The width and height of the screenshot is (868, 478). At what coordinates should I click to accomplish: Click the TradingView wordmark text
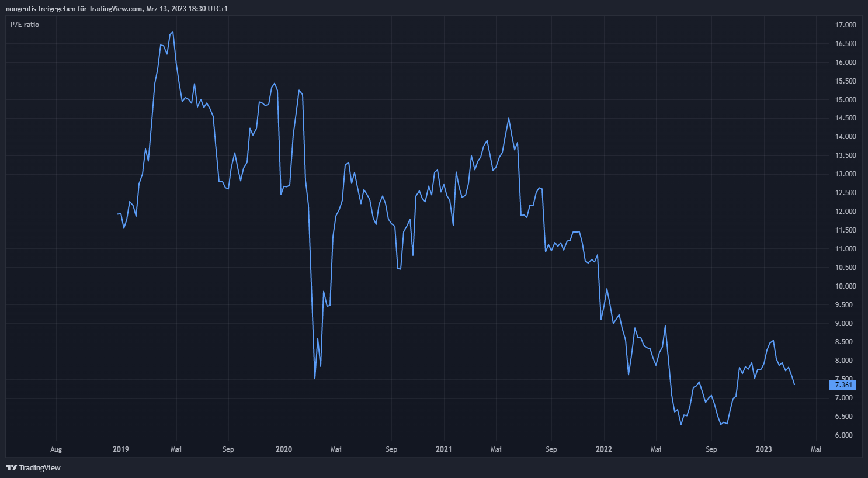click(x=40, y=467)
